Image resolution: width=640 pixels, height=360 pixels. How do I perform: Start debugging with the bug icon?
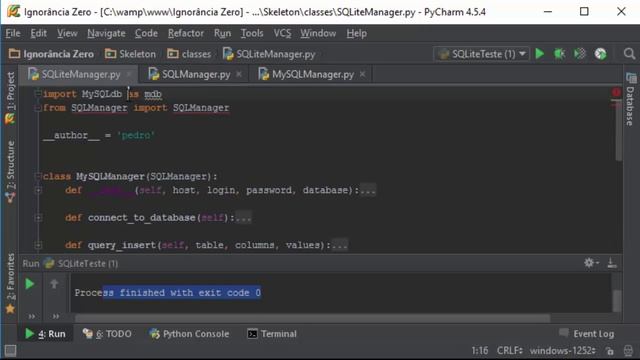(559, 53)
